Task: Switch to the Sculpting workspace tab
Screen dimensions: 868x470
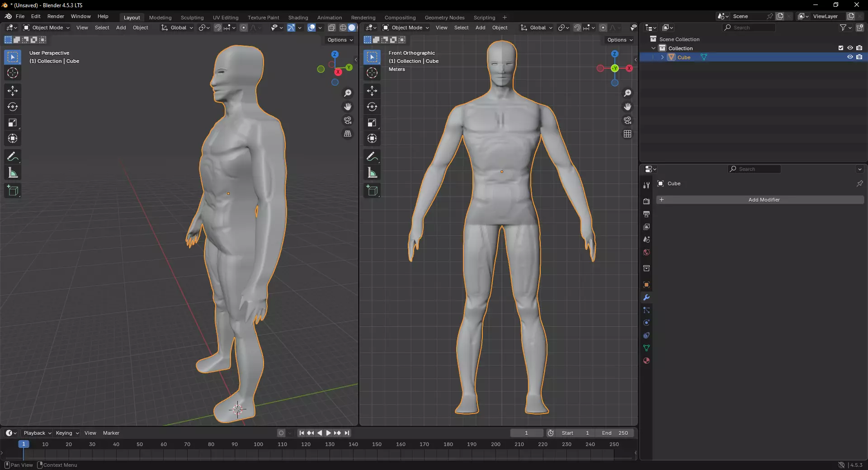Action: pos(192,18)
